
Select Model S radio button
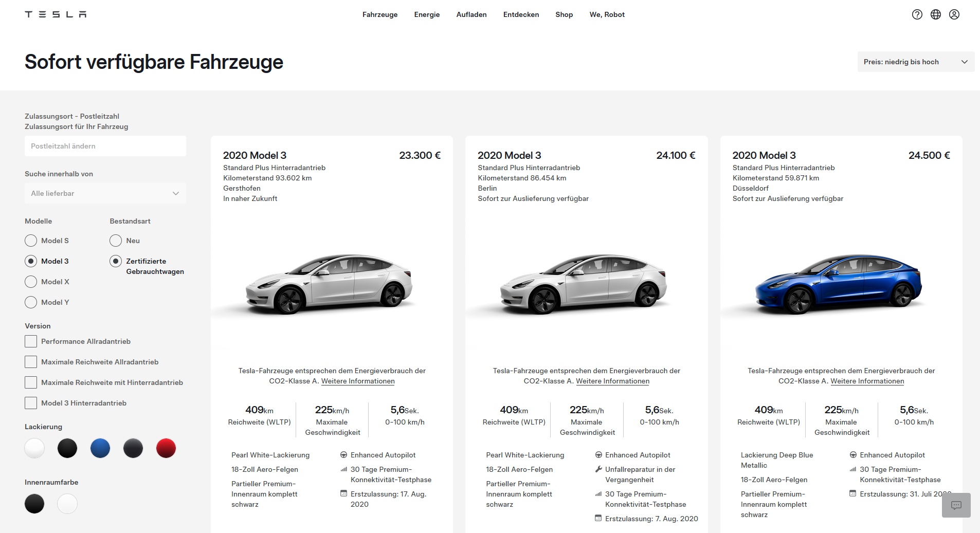[31, 241]
